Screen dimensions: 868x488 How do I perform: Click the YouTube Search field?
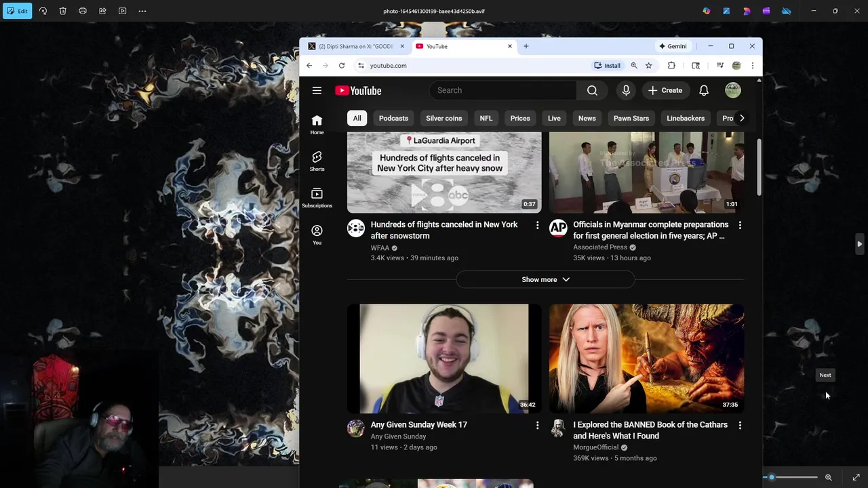coord(502,90)
